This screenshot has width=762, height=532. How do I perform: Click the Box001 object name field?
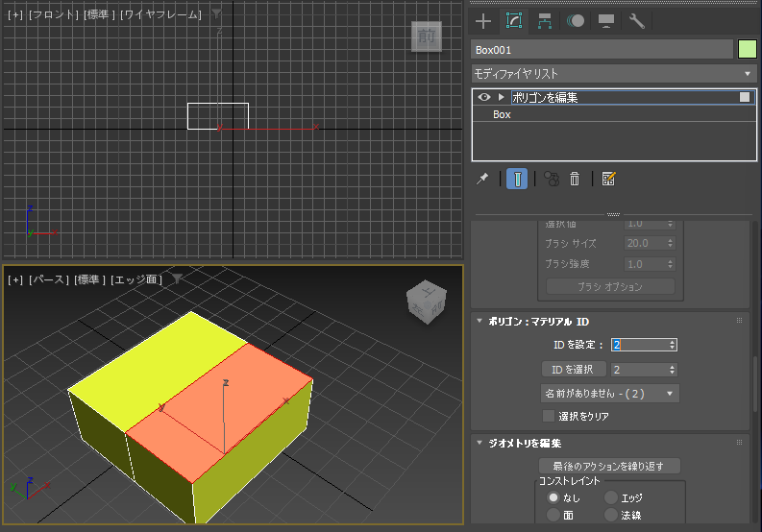(602, 50)
